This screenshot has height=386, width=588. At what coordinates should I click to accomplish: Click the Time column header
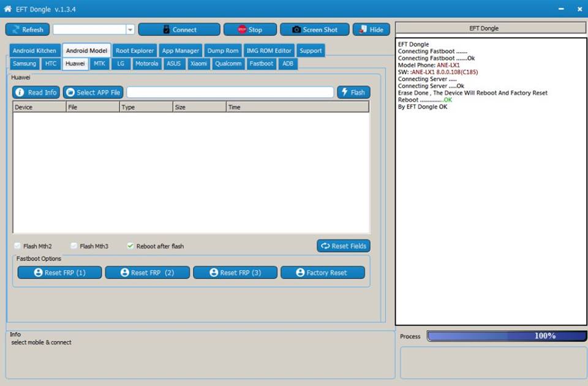[298, 107]
